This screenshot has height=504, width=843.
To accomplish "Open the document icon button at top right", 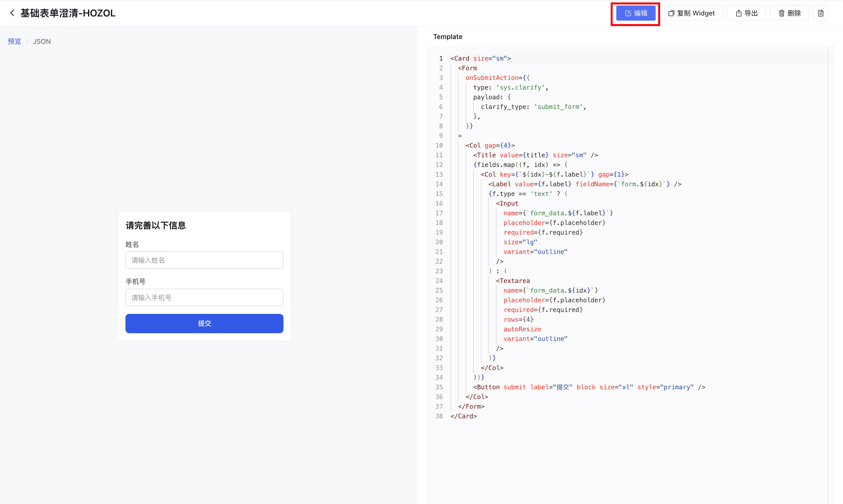I will [x=820, y=13].
